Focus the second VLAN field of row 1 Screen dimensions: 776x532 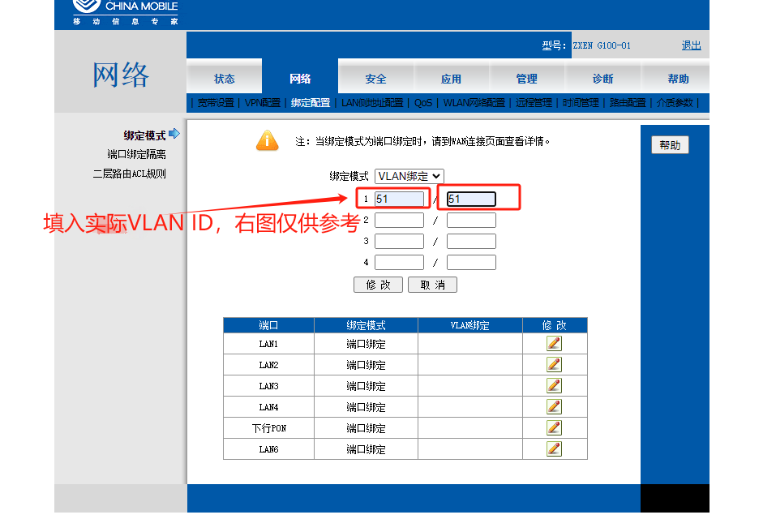point(471,199)
